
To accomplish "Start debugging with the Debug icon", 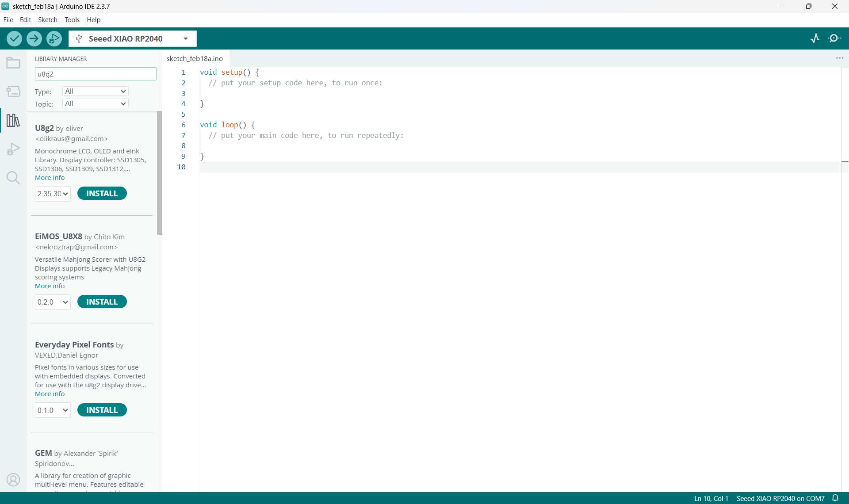I will point(54,39).
